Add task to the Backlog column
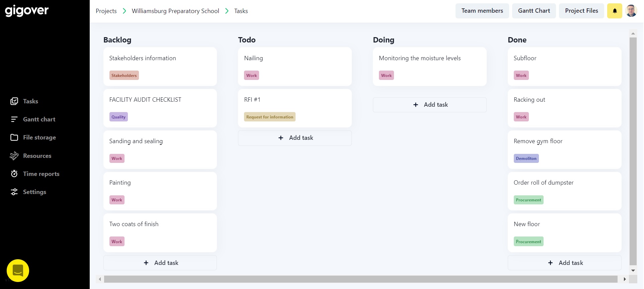Screen dimensions: 644x289 pyautogui.click(x=160, y=263)
